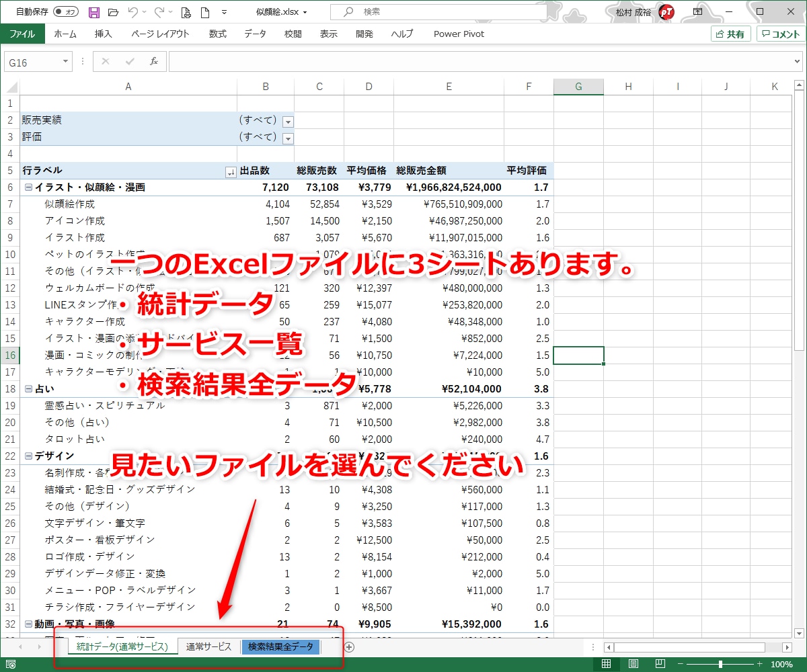Click the zoom slider handle
This screenshot has width=807, height=672.
point(720,665)
